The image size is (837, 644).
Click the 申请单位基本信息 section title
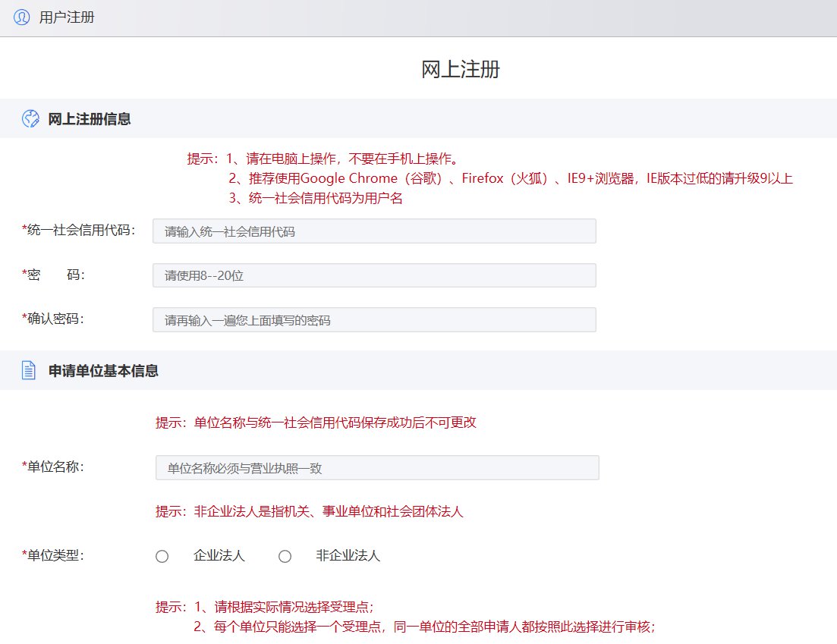(x=103, y=371)
